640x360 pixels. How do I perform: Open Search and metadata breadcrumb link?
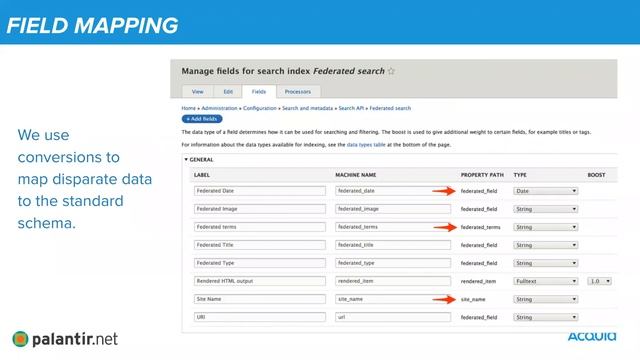tap(307, 108)
